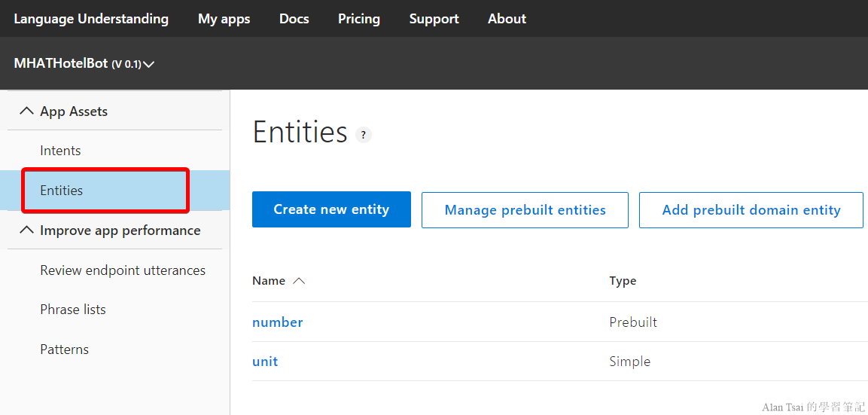Image resolution: width=868 pixels, height=415 pixels.
Task: Select Entities in the sidebar
Action: (x=62, y=191)
